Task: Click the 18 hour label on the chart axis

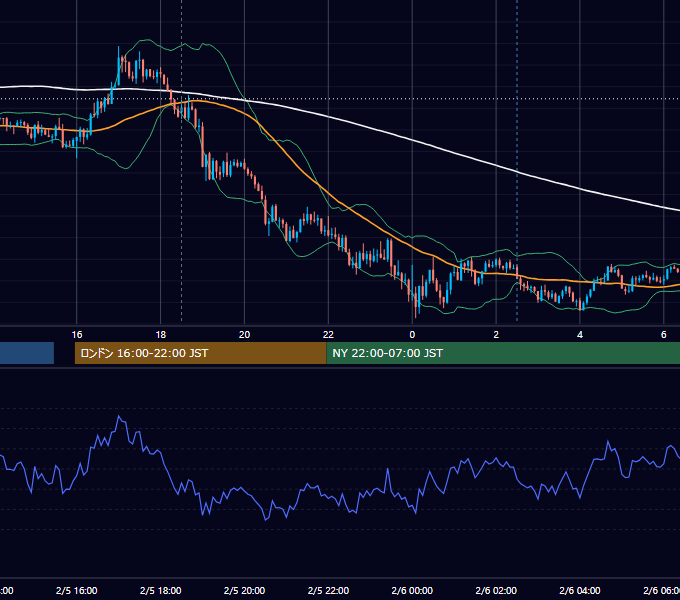Action: 160,335
